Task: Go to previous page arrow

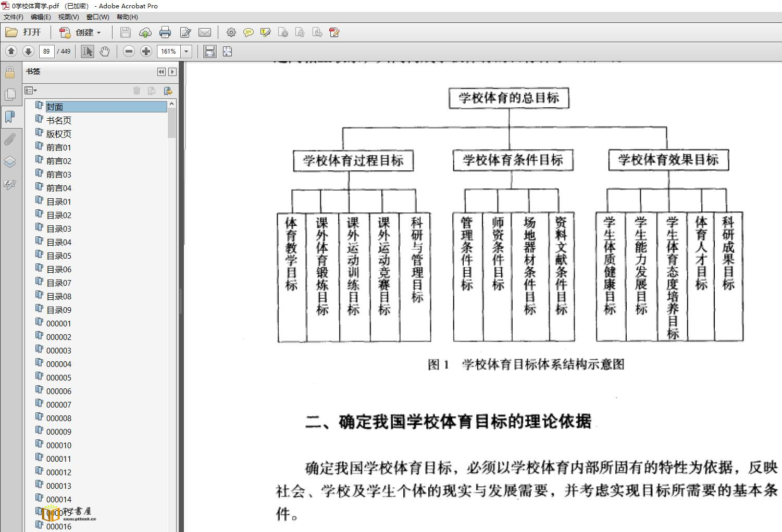Action: coord(11,51)
